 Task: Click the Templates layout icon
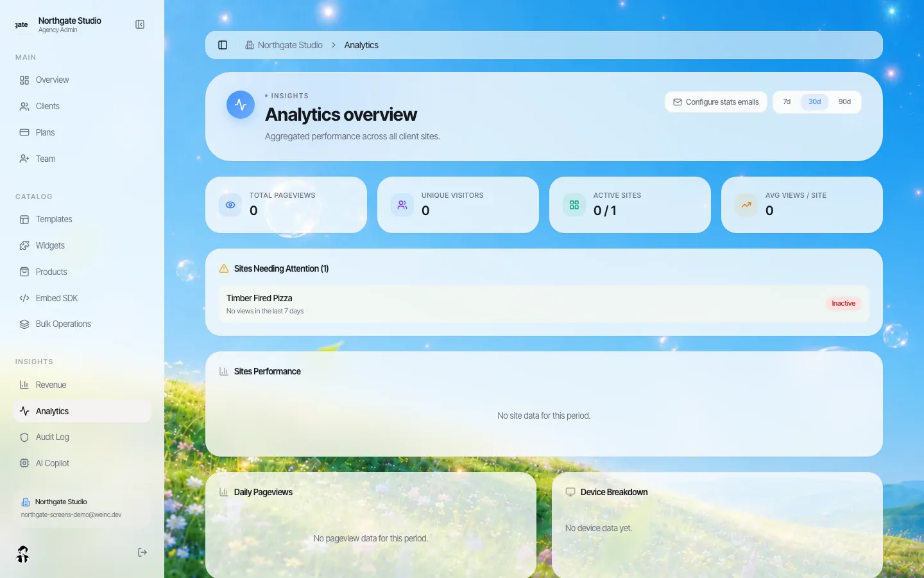pos(24,220)
